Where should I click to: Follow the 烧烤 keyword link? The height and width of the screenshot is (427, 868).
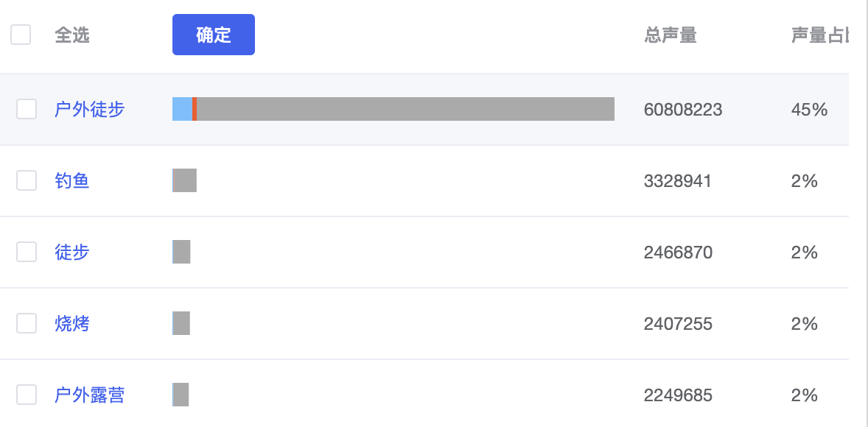click(72, 323)
